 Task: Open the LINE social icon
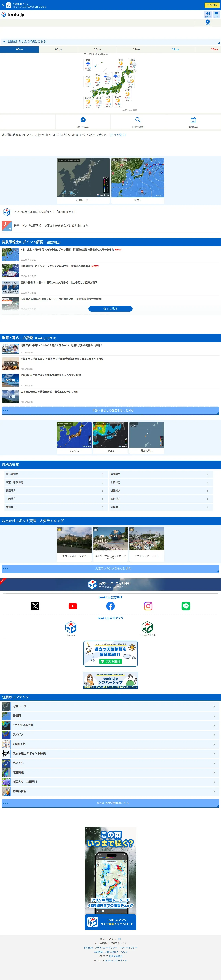186,606
